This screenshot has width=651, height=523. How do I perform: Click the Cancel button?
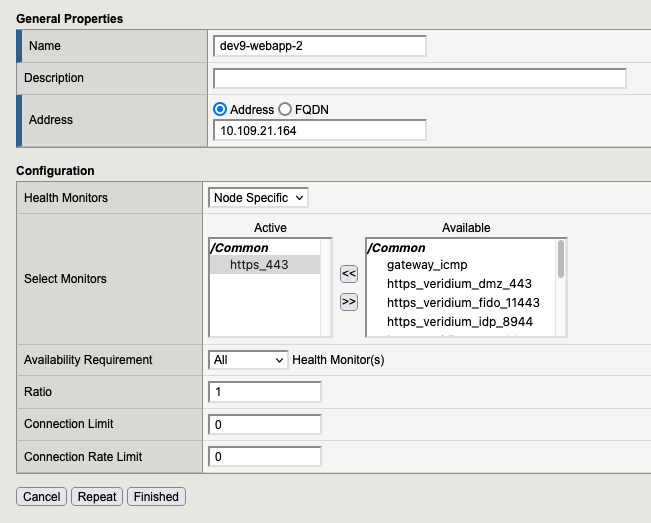click(42, 496)
